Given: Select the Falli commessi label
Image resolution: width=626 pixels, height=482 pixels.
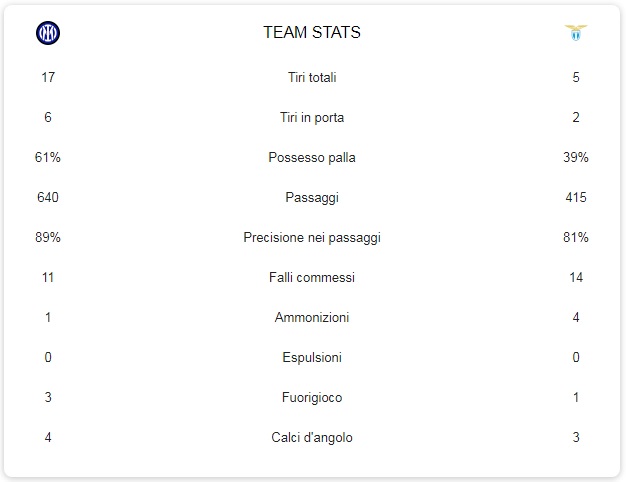Looking at the screenshot, I should [x=312, y=277].
